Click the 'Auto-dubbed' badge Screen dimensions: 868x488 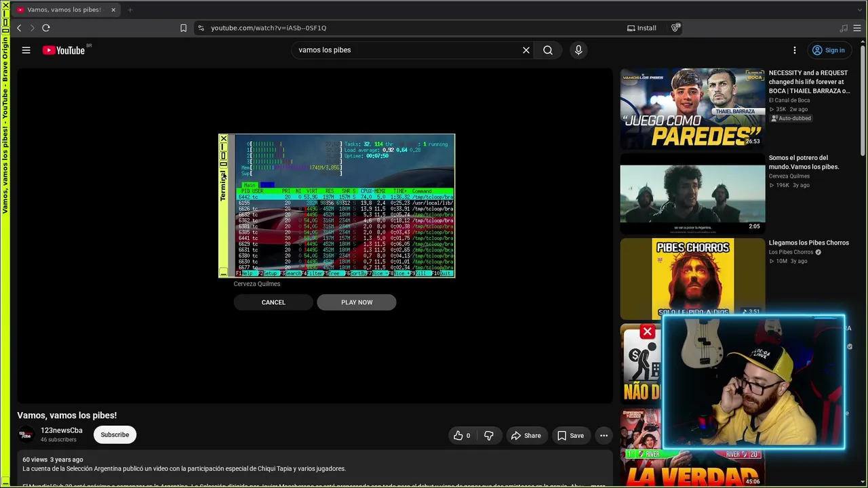pyautogui.click(x=791, y=118)
